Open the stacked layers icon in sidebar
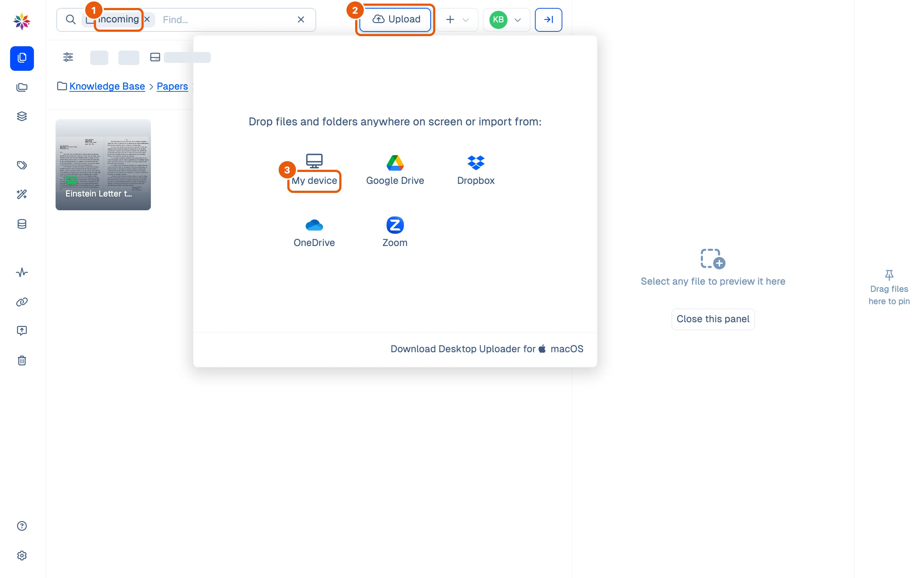924x578 pixels. pos(22,116)
